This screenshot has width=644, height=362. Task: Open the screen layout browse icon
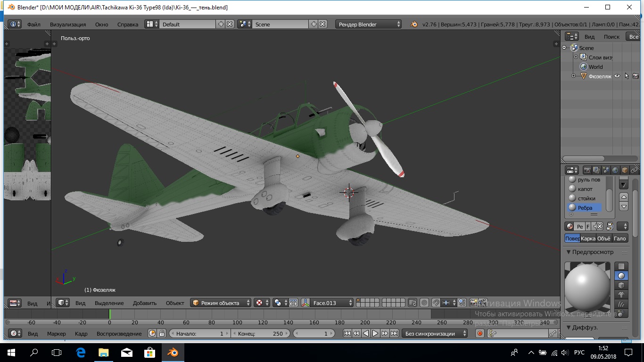pyautogui.click(x=152, y=24)
